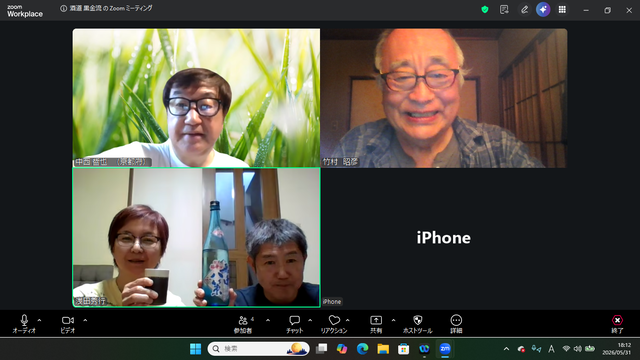The image size is (640, 360).
Task: Open the Wi-Fi network settings
Action: pyautogui.click(x=566, y=349)
